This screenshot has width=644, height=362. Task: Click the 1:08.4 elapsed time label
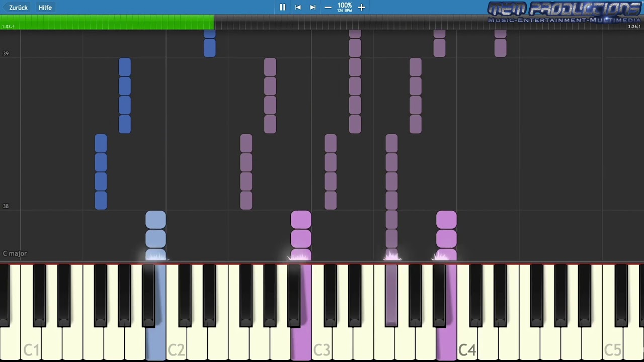click(x=8, y=27)
